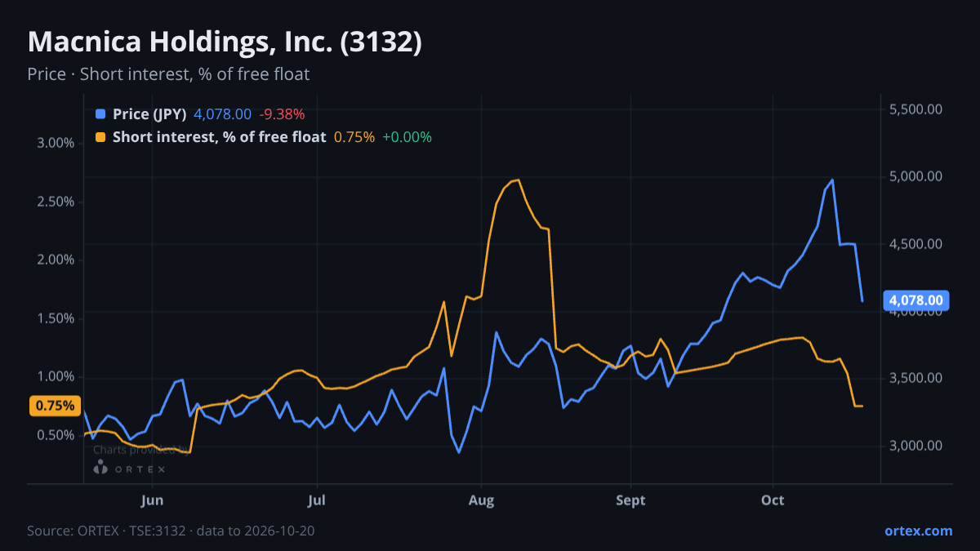Image resolution: width=980 pixels, height=551 pixels.
Task: Click the 5,000.00 right axis label
Action: (916, 176)
